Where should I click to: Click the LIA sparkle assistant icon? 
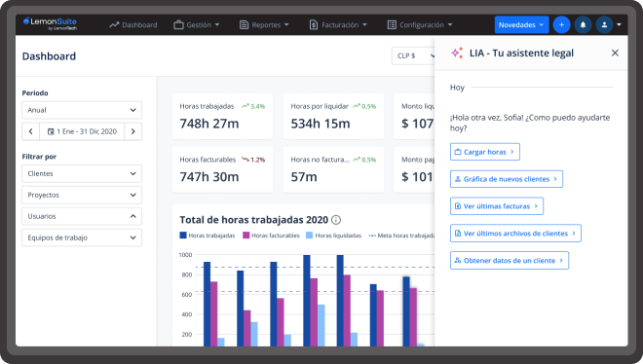click(457, 53)
